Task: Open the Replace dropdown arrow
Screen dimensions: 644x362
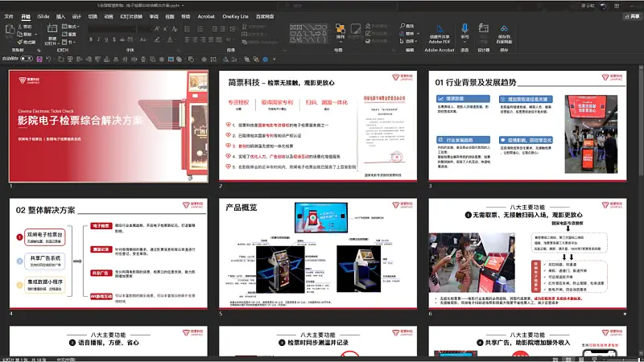Action: pyautogui.click(x=418, y=34)
